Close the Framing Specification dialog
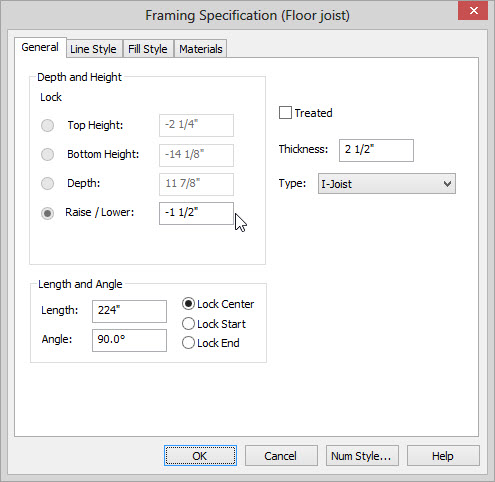The image size is (495, 482). point(473,11)
